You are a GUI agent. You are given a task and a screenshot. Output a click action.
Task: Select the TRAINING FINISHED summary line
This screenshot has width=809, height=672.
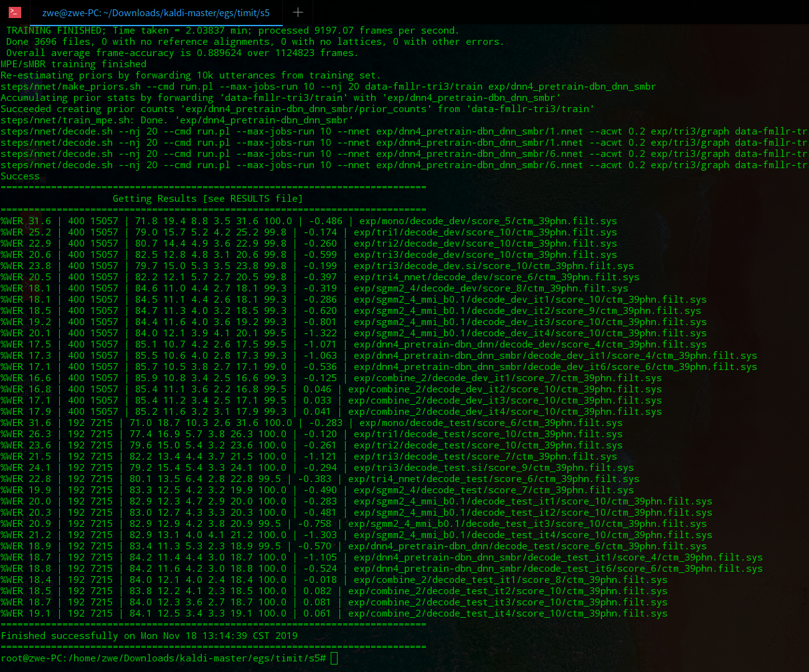point(230,29)
